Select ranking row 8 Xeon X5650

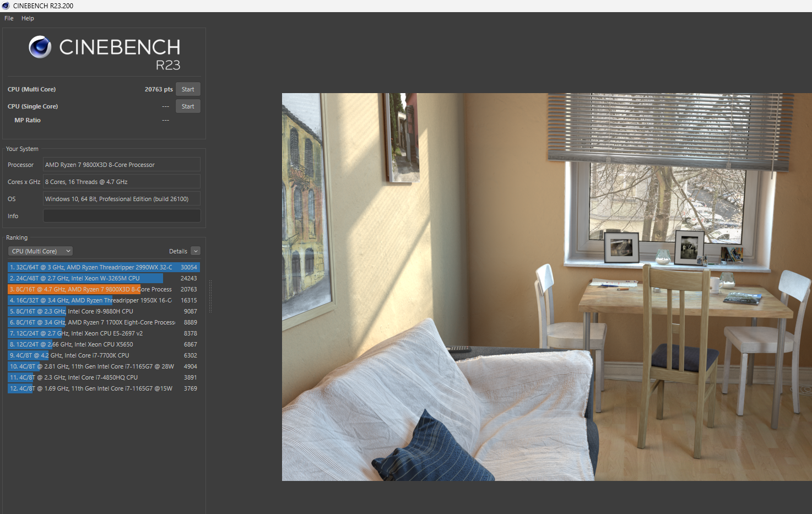104,344
